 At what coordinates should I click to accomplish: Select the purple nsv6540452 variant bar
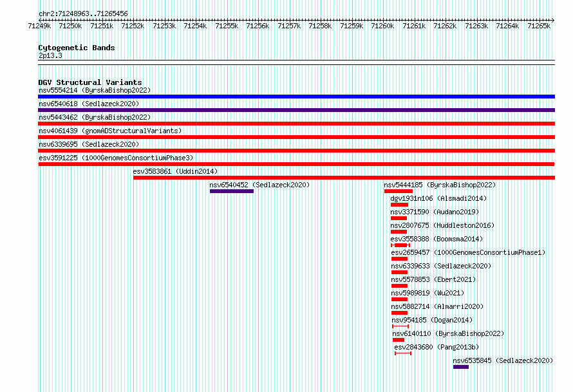(x=232, y=191)
